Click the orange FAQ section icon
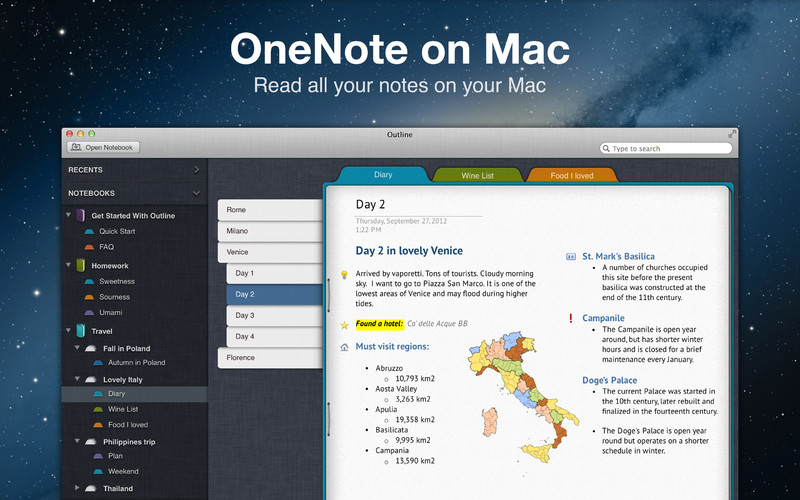800x500 pixels. pyautogui.click(x=89, y=247)
